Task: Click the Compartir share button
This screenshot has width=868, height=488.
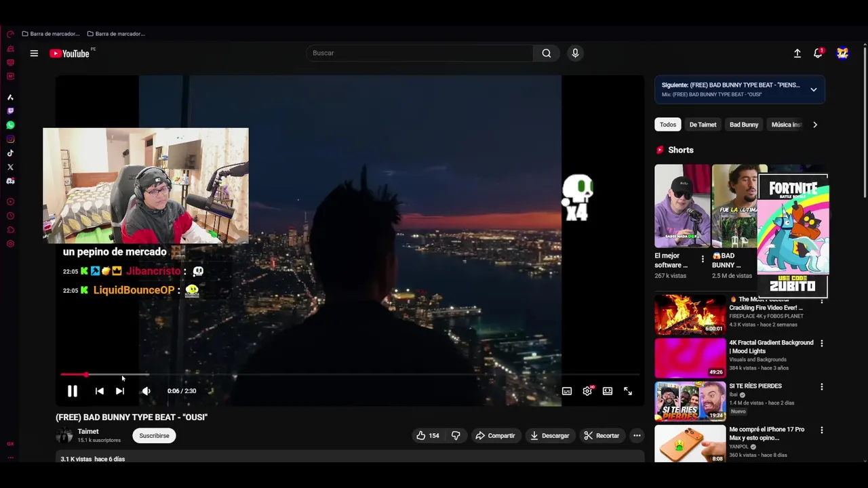Action: point(495,436)
